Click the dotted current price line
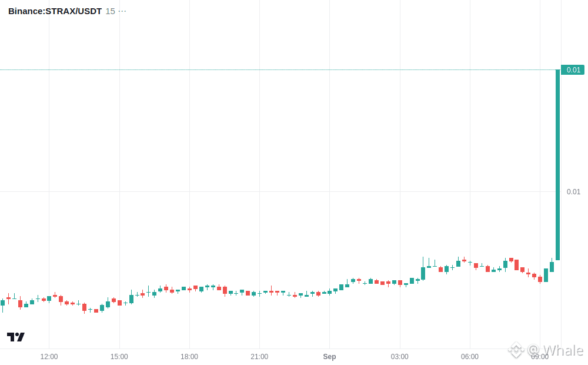This screenshot has height=365, width=588. click(x=278, y=70)
